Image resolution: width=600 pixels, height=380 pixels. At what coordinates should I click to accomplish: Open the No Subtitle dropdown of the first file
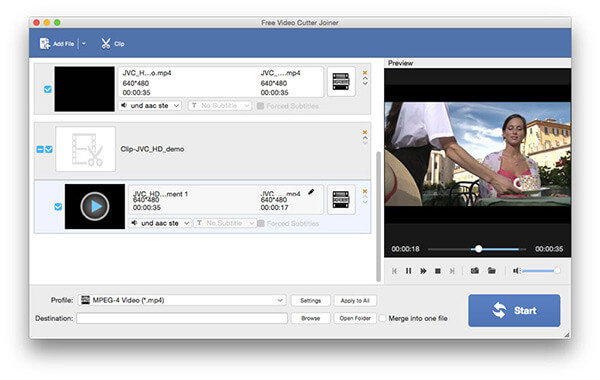coord(220,105)
